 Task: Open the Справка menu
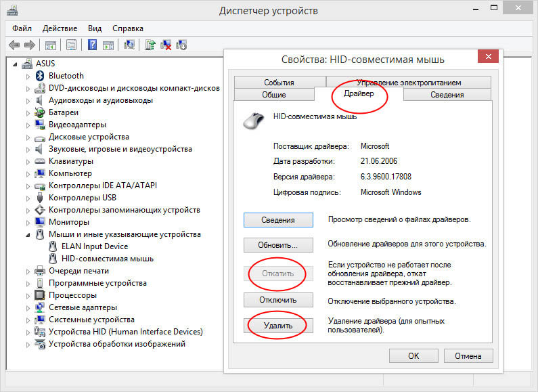click(x=128, y=28)
